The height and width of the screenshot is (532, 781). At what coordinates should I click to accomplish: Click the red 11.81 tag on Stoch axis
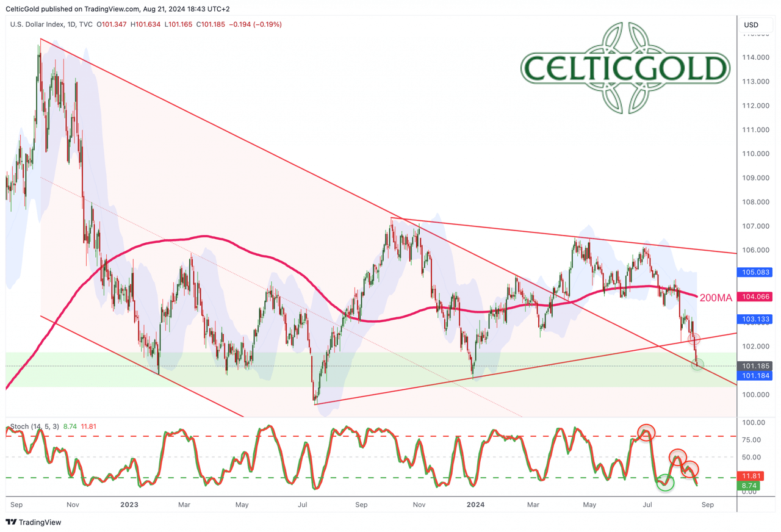752,476
